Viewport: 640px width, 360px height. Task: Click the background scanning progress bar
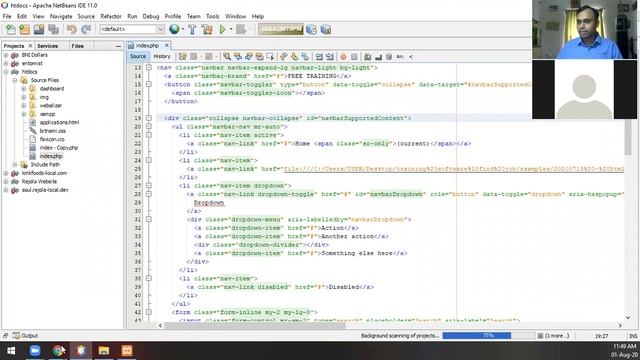489,336
